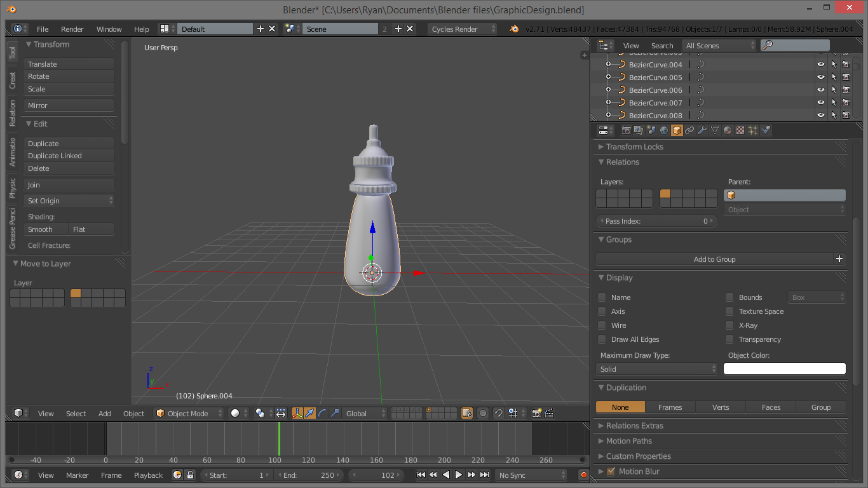Click the outliner search magnifier icon
The width and height of the screenshot is (868, 488).
768,45
